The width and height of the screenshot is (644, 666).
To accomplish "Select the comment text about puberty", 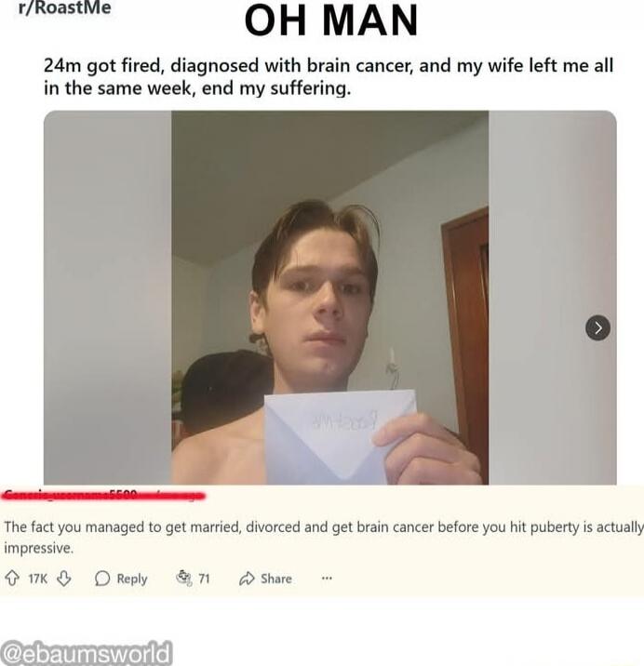I will 323,538.
